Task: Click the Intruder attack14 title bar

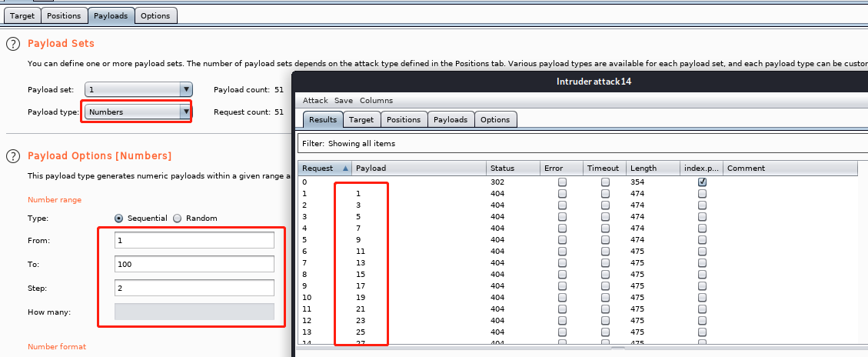Action: coord(580,82)
